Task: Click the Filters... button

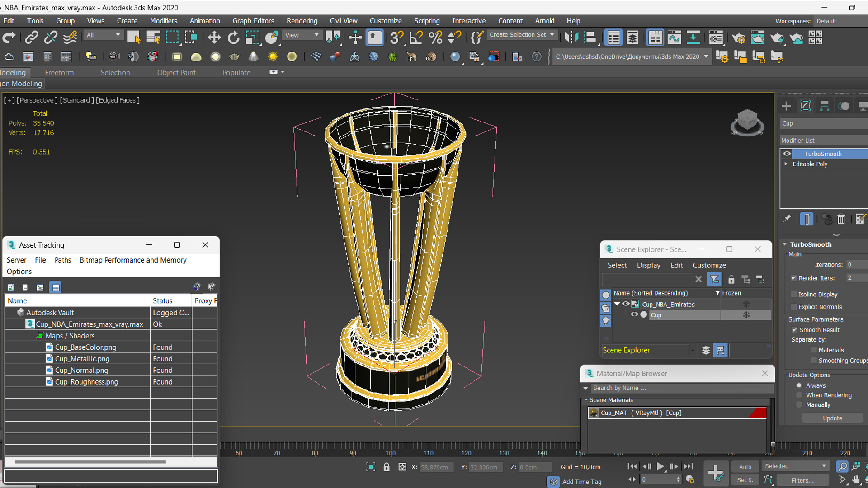Action: tap(802, 480)
